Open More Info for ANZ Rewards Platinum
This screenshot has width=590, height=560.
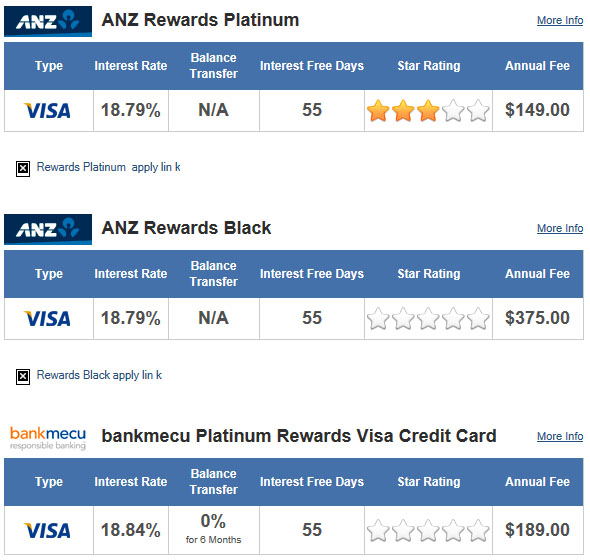560,20
